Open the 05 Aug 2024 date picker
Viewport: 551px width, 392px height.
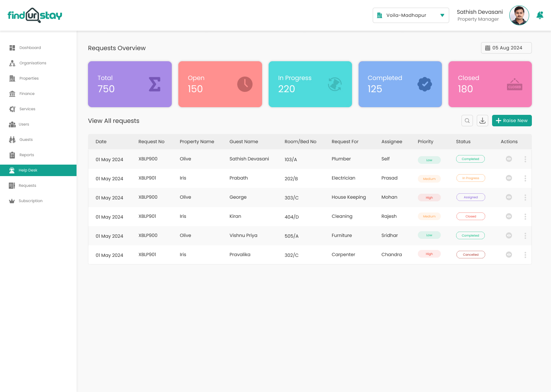506,48
